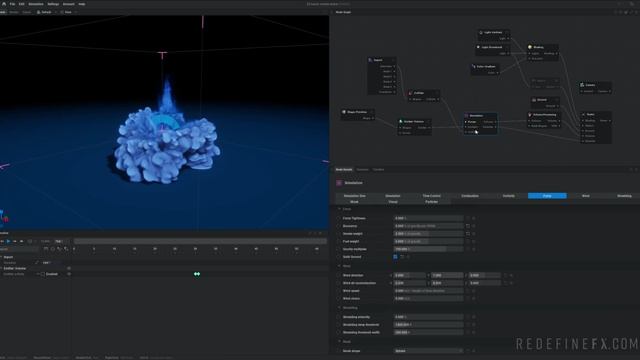Click the second timeline tool icon

point(53,249)
